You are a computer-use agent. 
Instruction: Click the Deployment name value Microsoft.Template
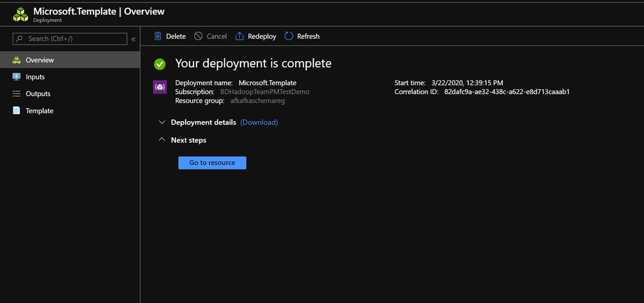pos(268,83)
